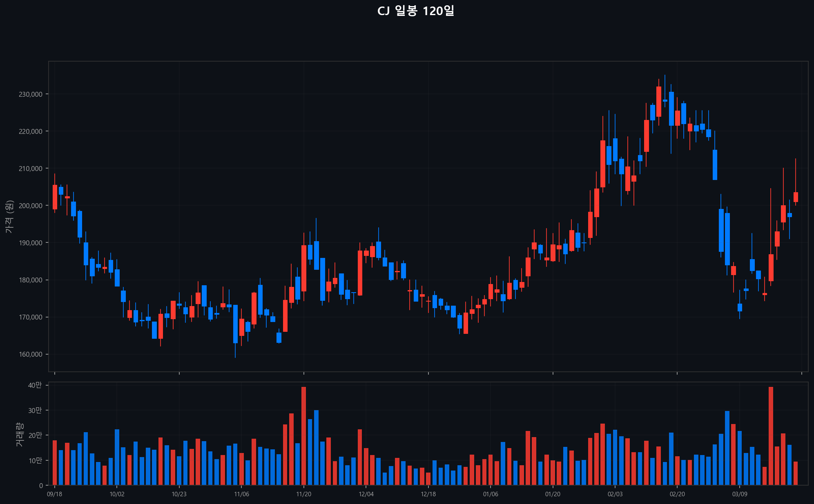The width and height of the screenshot is (814, 504).
Task: Click the 40만 volume tick label
Action: tap(35, 385)
